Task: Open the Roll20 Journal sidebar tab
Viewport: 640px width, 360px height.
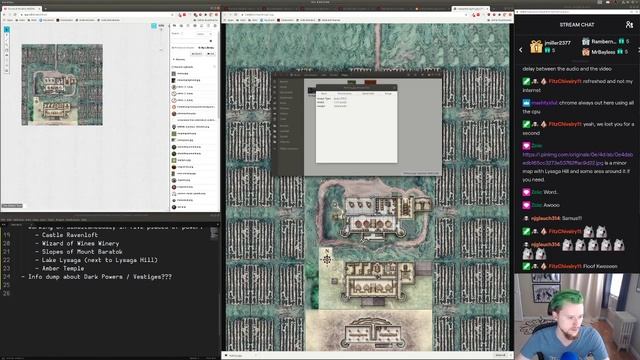Action: point(188,26)
